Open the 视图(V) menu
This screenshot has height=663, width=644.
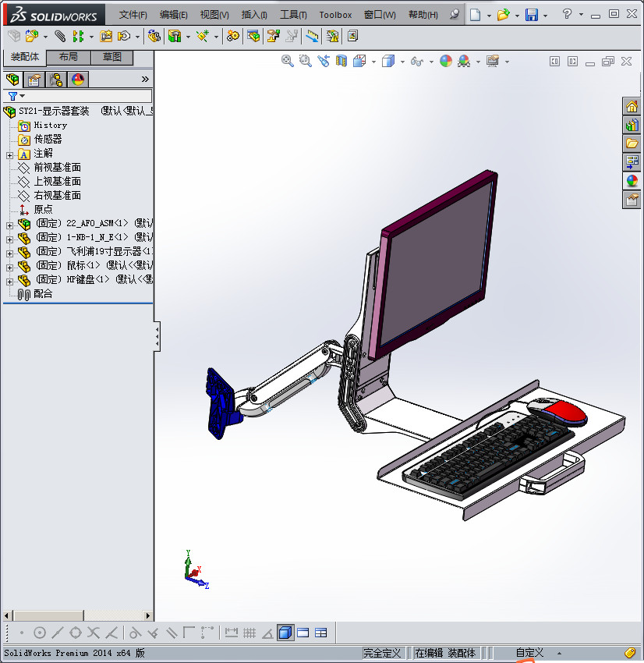pyautogui.click(x=214, y=15)
